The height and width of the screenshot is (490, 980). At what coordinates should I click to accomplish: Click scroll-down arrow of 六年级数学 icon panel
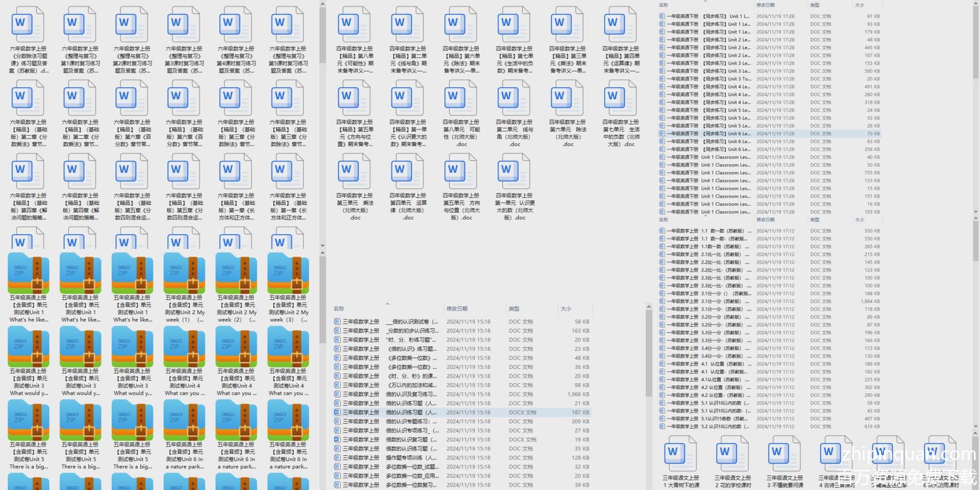(x=322, y=245)
